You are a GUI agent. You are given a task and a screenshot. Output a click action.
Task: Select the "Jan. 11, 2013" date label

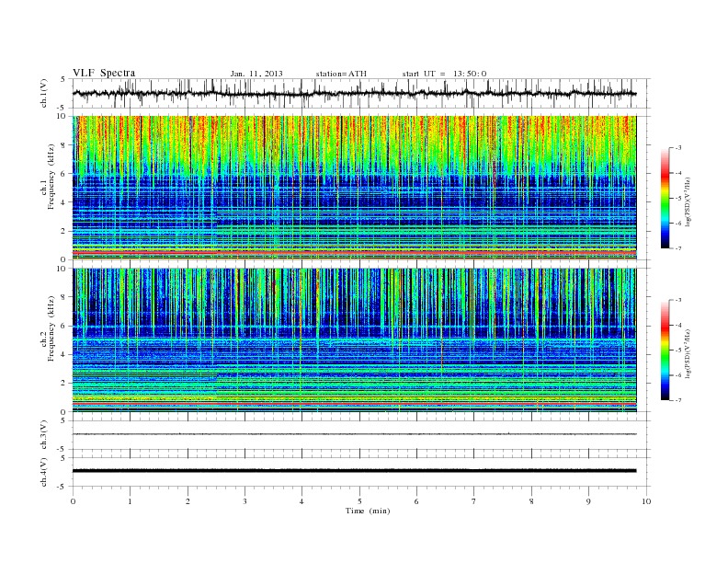tap(256, 74)
